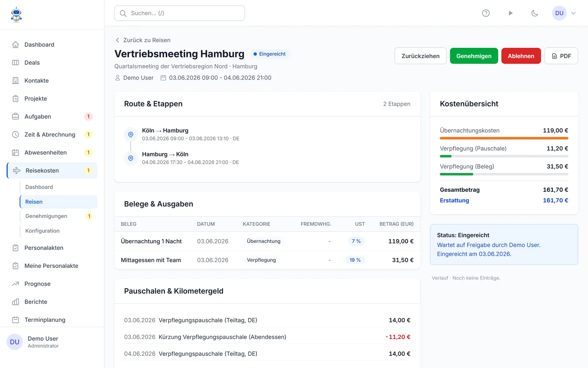Viewport: 588px width, 368px height.
Task: Click the Übernachtungskosten orange progress bar
Action: point(504,138)
